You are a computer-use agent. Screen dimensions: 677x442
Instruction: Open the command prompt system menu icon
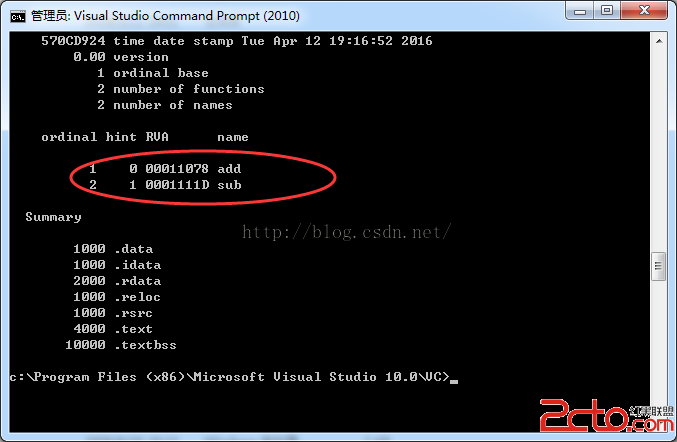(18, 16)
